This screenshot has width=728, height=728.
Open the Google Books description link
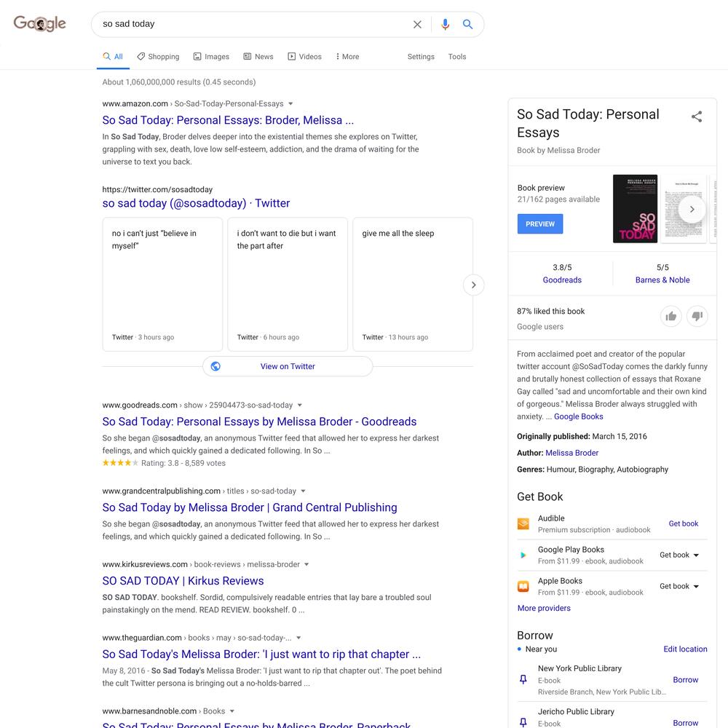point(579,416)
